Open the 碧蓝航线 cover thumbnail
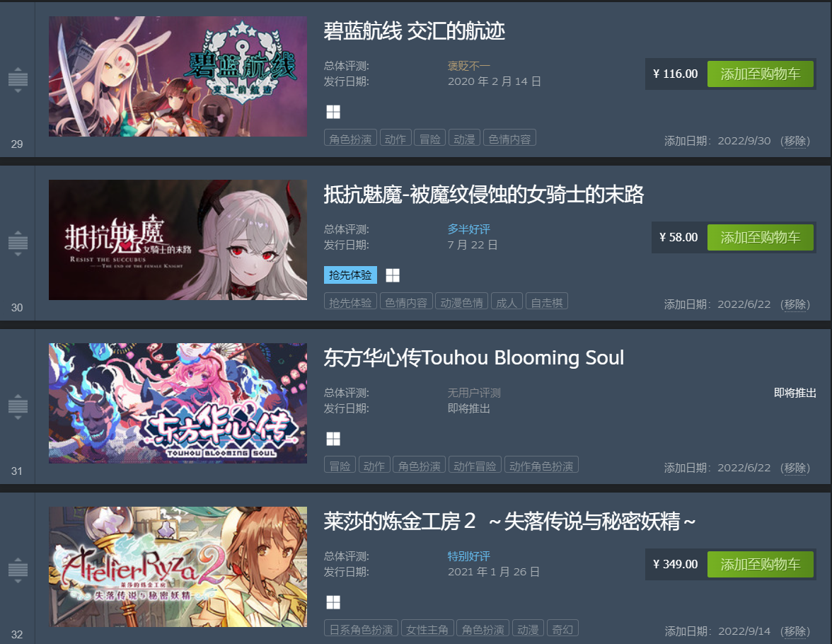Viewport: 832px width, 644px height. [178, 76]
